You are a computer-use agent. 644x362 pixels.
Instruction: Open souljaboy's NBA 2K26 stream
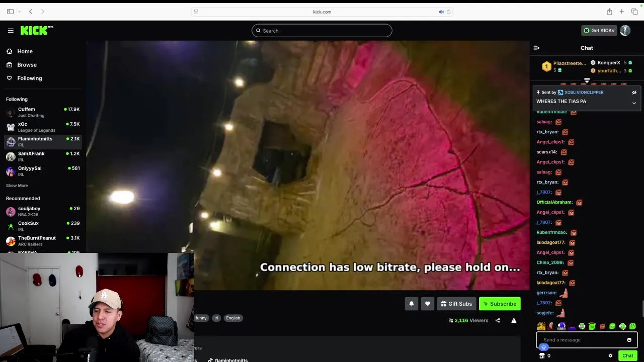[43, 211]
